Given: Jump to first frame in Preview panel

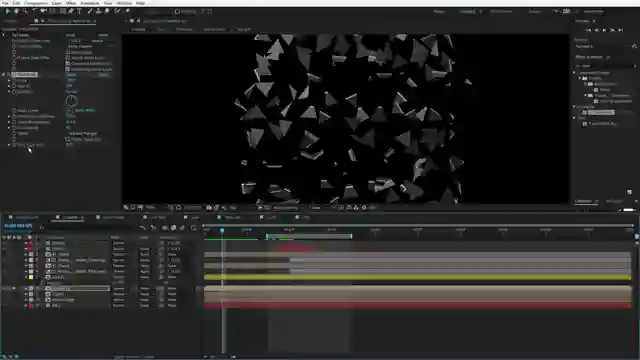Looking at the screenshot, I should point(589,30).
